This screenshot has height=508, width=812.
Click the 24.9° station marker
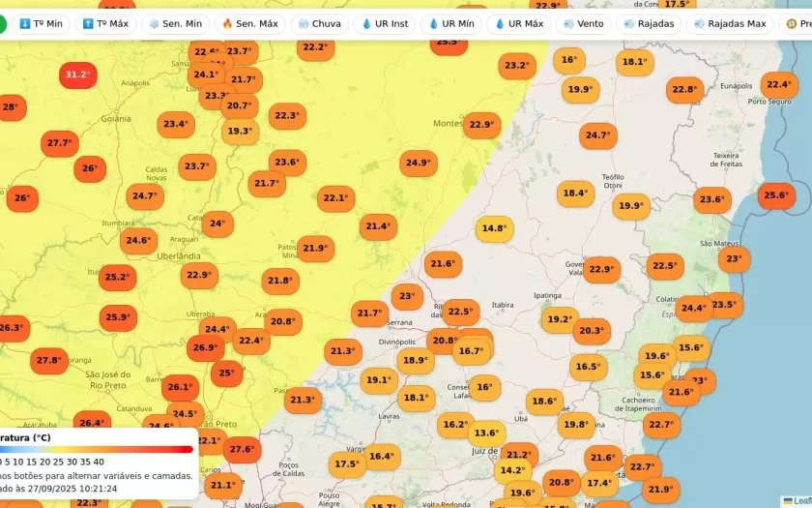[419, 164]
